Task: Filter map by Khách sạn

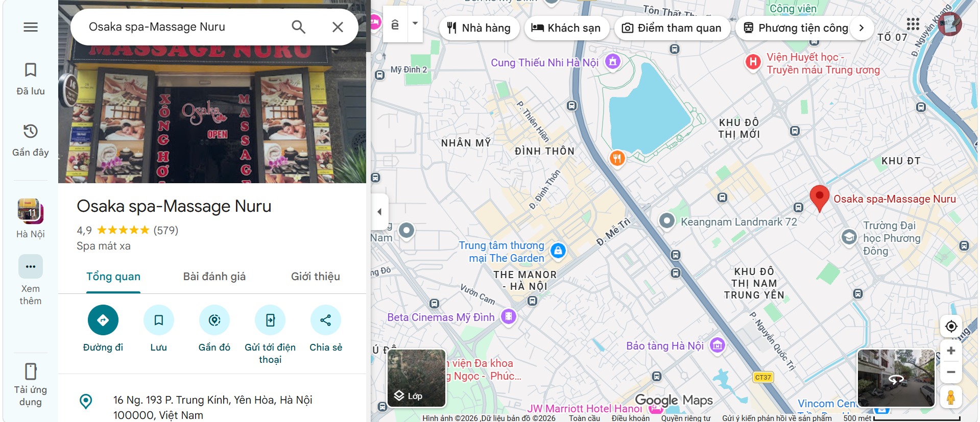Action: coord(566,28)
